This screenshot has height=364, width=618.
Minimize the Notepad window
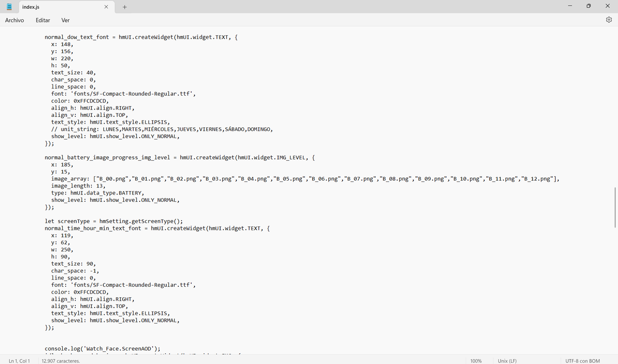[x=570, y=6]
